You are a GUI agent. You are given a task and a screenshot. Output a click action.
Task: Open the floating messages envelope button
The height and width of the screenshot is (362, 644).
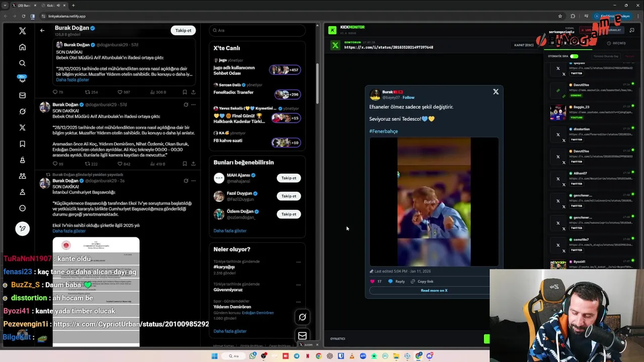click(302, 336)
